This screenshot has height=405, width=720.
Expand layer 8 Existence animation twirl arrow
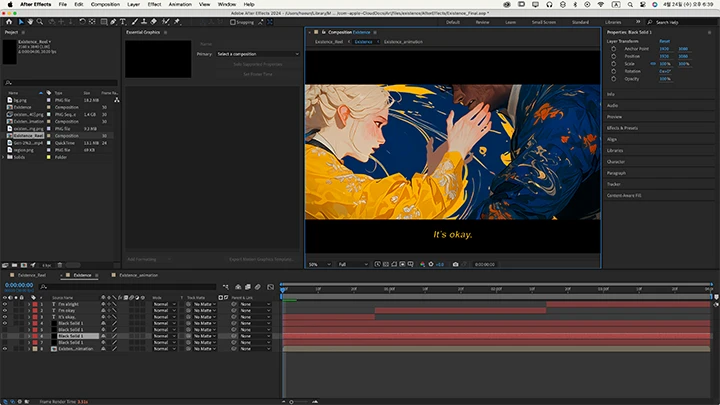pyautogui.click(x=29, y=349)
